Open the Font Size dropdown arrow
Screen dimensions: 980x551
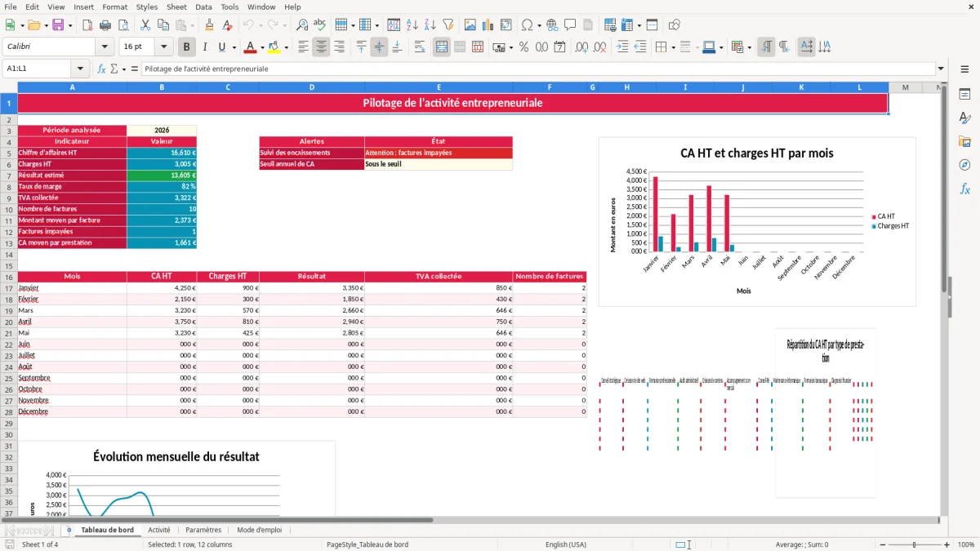click(164, 47)
